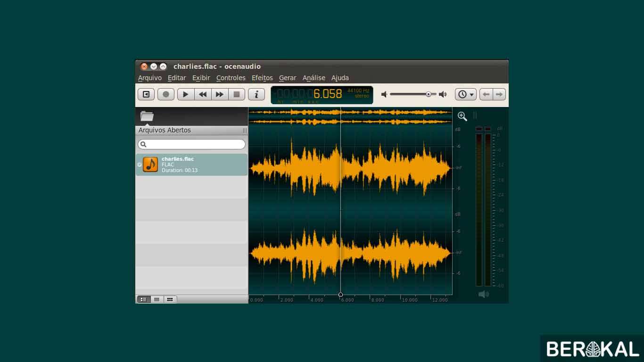Select the charlies.flac file entry

pyautogui.click(x=191, y=165)
